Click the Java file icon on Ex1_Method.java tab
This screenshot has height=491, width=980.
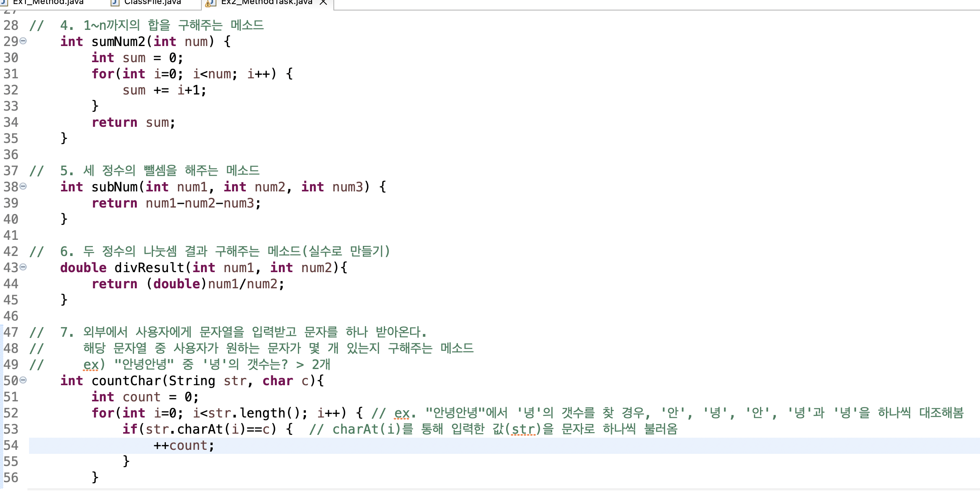click(x=4, y=2)
